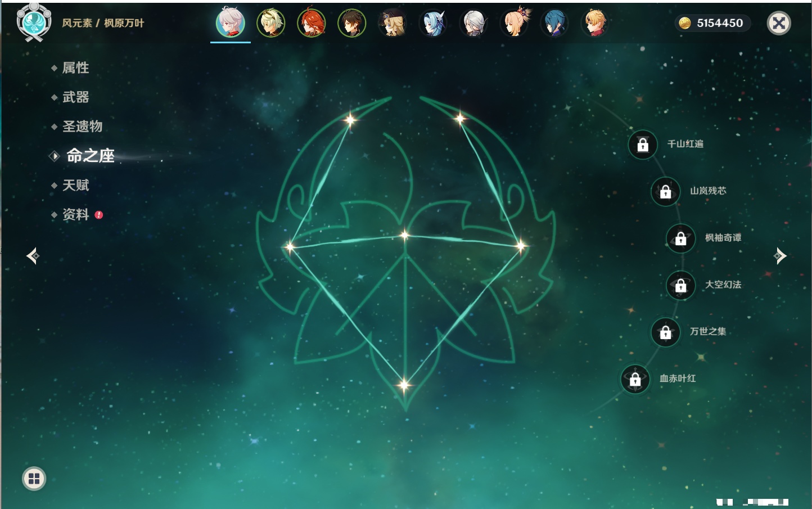Open the 血赤叶红 constellation details
The image size is (812, 509).
point(635,379)
